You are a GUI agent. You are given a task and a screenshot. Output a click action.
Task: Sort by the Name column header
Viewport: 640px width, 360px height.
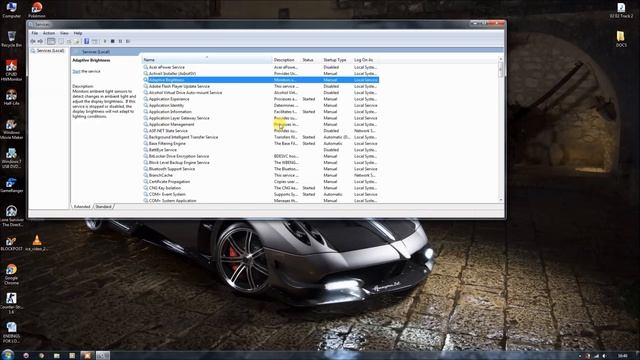207,60
